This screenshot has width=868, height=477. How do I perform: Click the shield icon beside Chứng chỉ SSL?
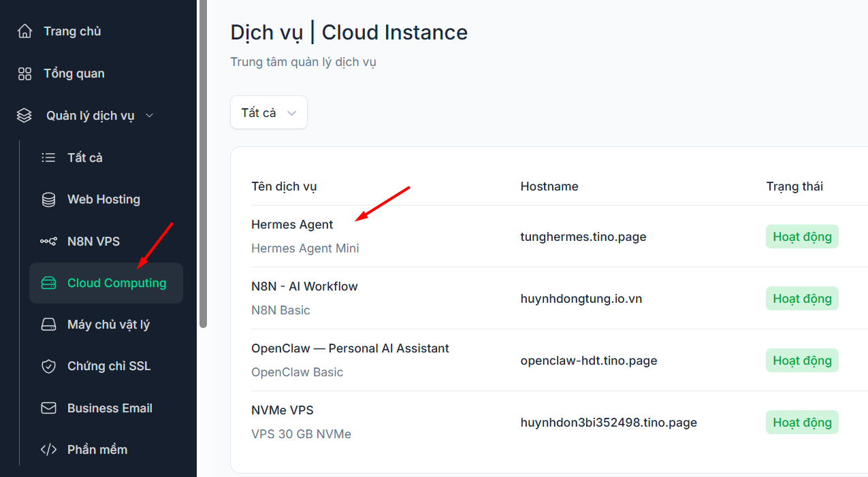click(48, 367)
